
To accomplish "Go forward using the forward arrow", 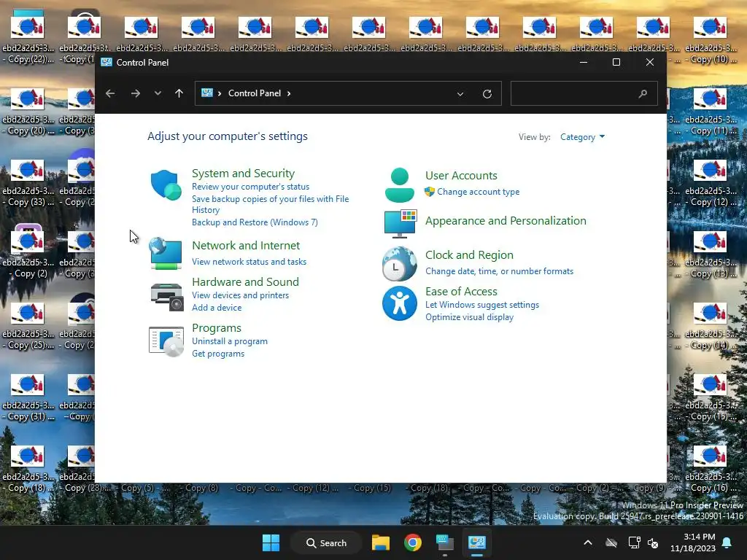I will click(135, 93).
